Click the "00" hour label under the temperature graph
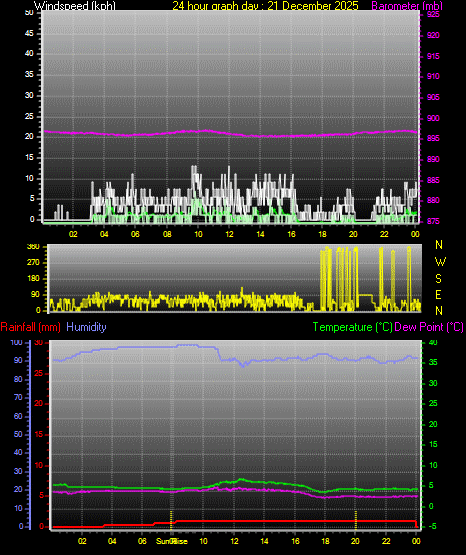 416,541
